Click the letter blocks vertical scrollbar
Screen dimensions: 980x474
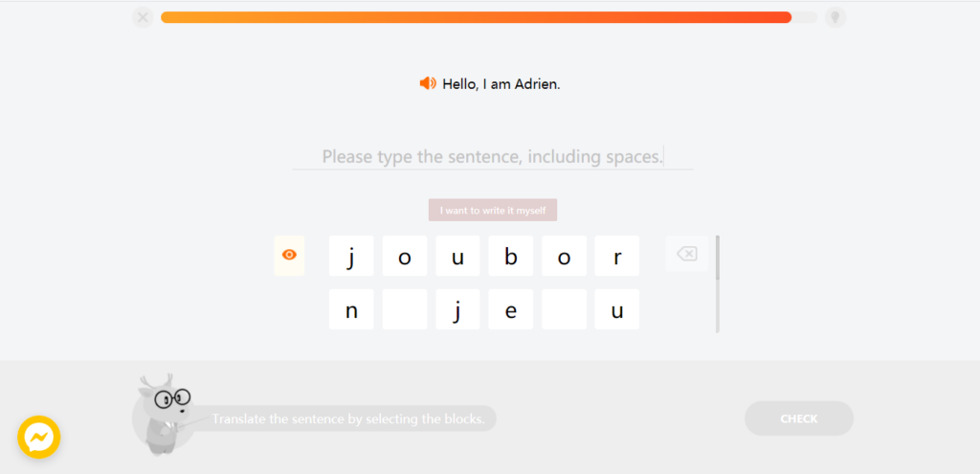[x=718, y=283]
